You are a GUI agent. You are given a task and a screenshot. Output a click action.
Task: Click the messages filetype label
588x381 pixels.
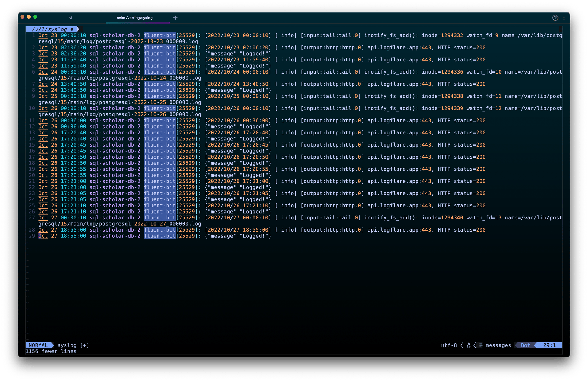coord(498,345)
